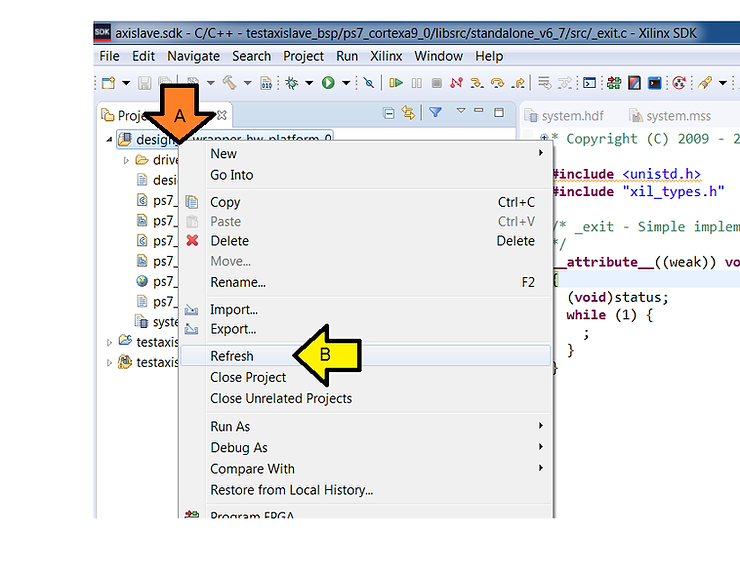740x578 pixels.
Task: Minimize the Project Explorer panel
Action: click(479, 112)
